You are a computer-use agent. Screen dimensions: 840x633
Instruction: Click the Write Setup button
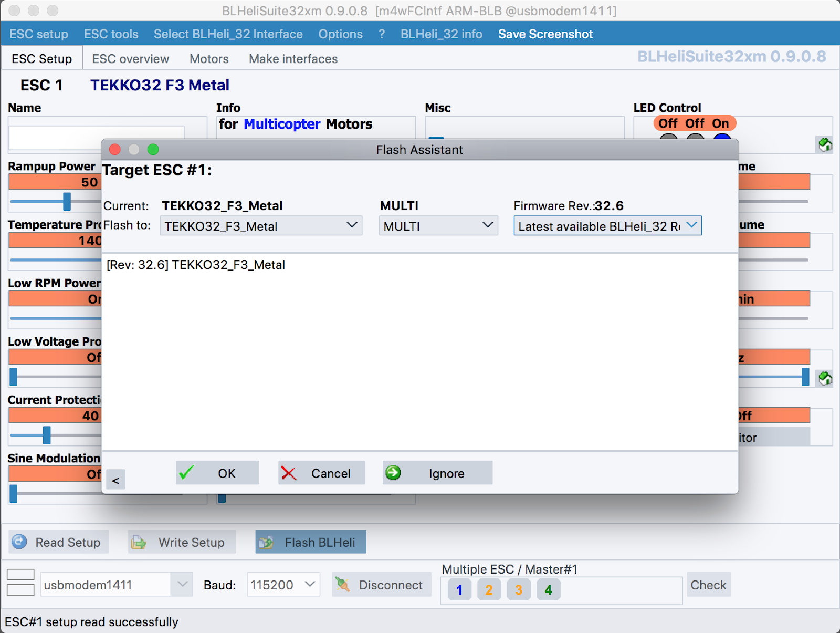click(x=182, y=542)
